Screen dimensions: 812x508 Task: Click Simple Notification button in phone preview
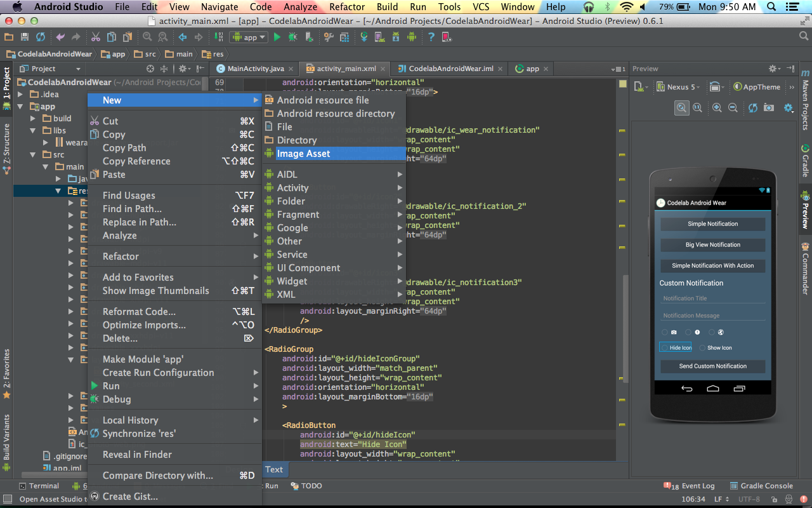pyautogui.click(x=712, y=224)
